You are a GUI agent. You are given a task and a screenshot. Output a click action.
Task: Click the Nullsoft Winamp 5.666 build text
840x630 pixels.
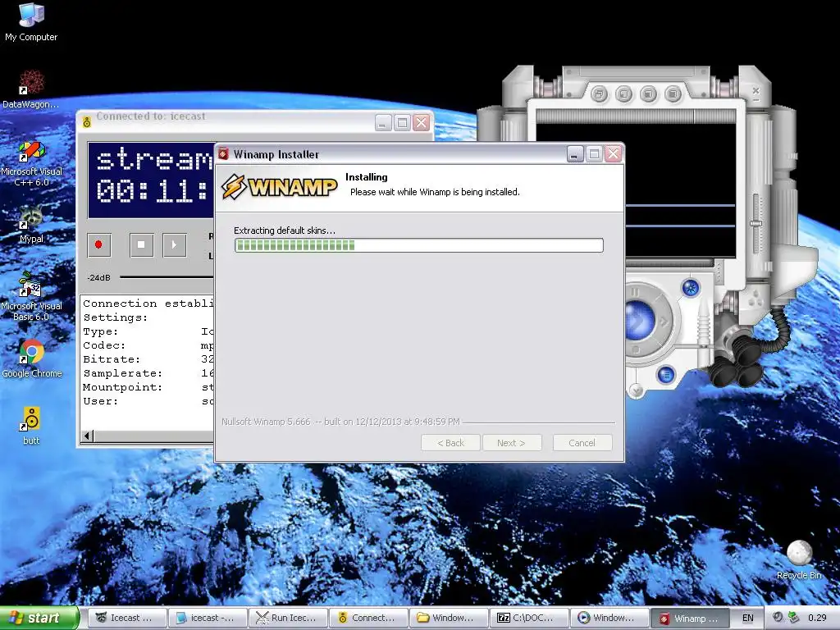click(340, 422)
